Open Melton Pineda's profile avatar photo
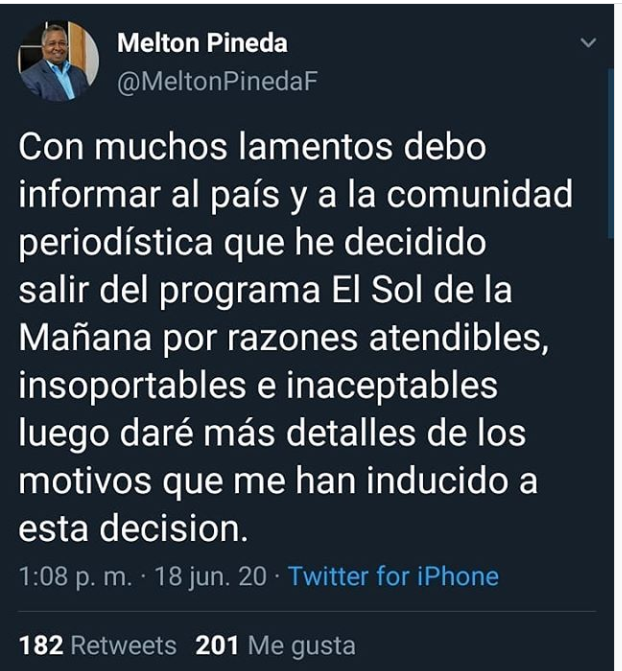The width and height of the screenshot is (622, 671). (x=58, y=61)
